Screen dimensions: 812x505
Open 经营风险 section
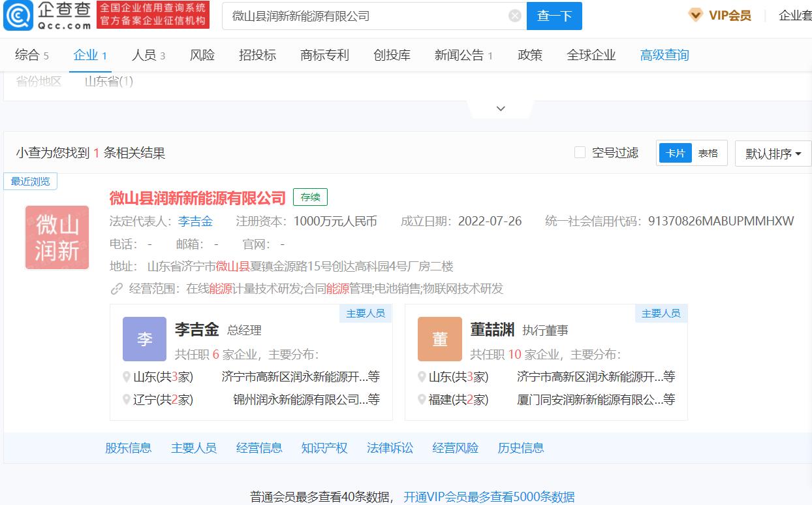tap(455, 448)
